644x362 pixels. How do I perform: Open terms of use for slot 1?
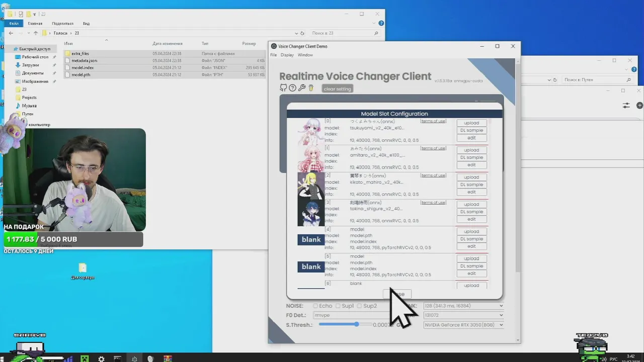433,148
